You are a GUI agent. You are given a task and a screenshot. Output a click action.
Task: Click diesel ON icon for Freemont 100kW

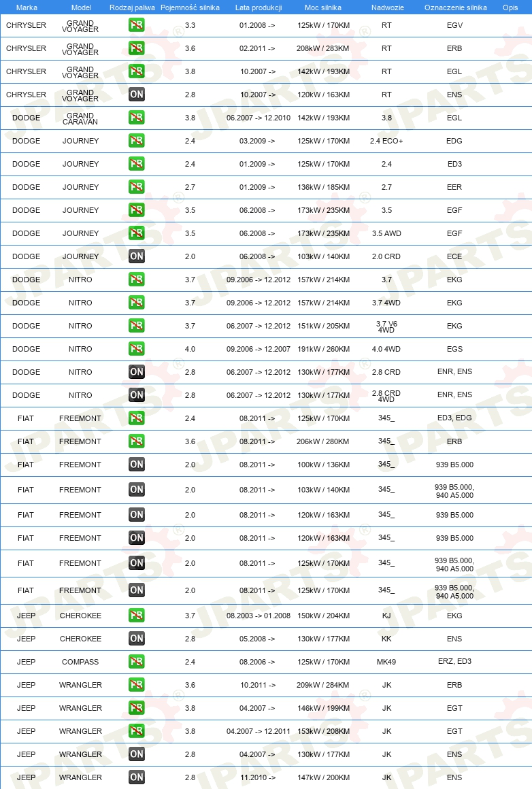click(x=136, y=465)
